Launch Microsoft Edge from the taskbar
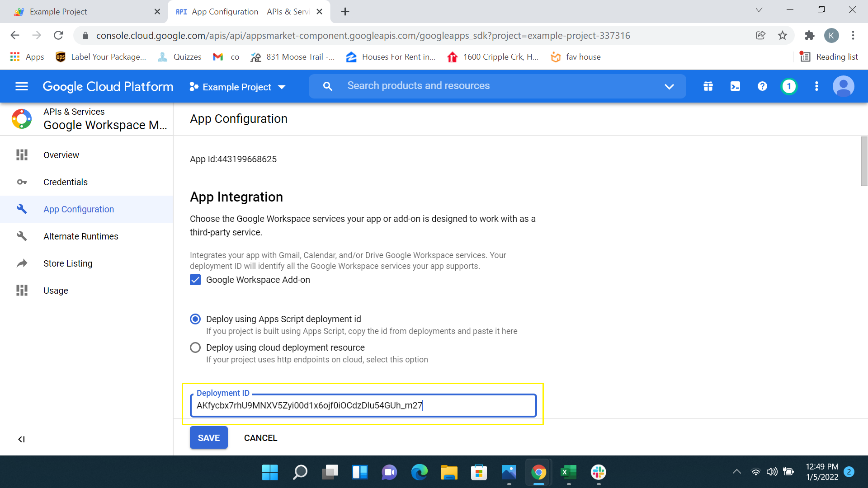 point(419,472)
